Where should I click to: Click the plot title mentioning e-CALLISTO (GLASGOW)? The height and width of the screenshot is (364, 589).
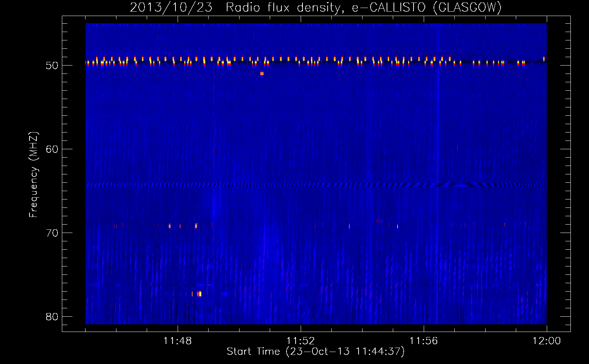click(x=316, y=7)
